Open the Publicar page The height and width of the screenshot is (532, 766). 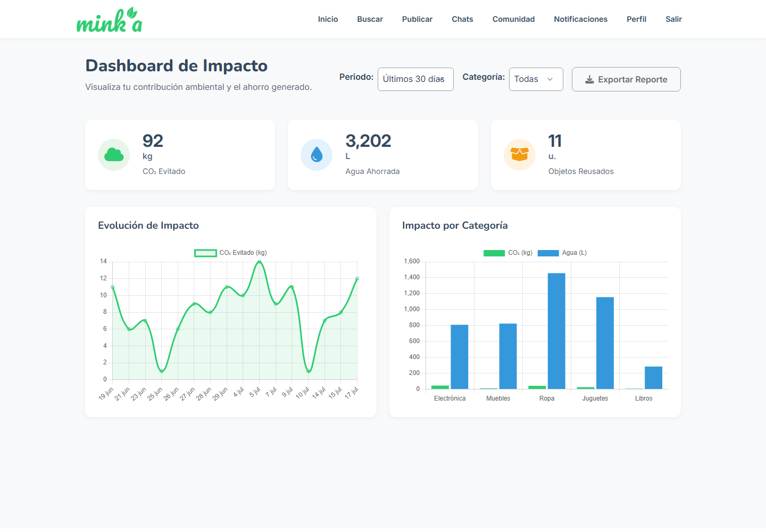click(417, 19)
